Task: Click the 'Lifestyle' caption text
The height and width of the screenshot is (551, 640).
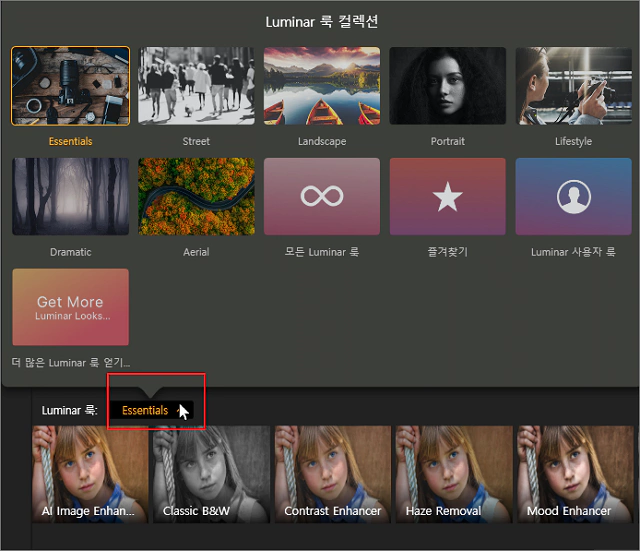Action: (573, 141)
